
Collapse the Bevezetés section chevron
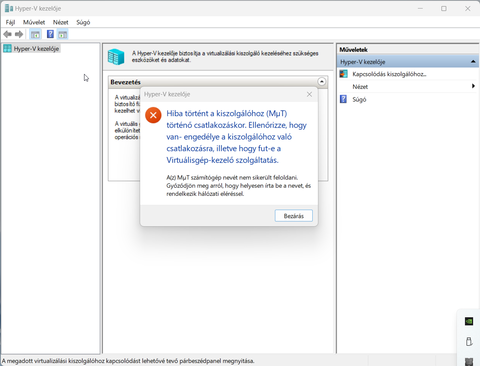click(x=322, y=82)
